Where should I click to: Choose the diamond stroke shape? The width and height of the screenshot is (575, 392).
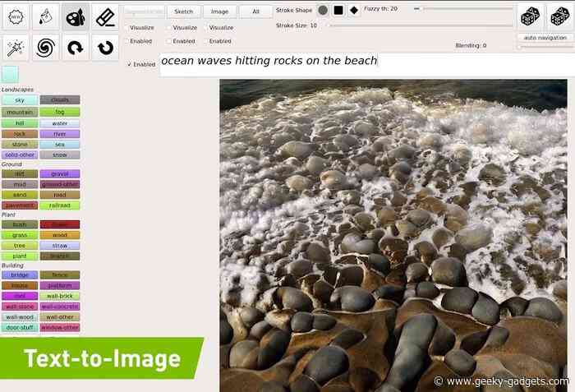[x=354, y=11]
